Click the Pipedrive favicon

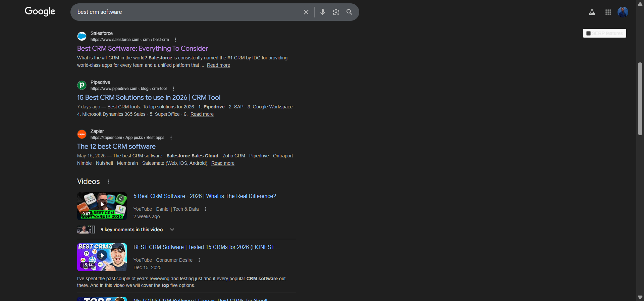pyautogui.click(x=82, y=85)
